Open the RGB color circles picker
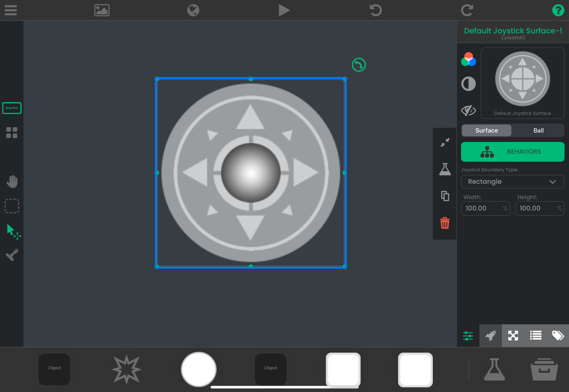569x392 pixels. [x=469, y=60]
